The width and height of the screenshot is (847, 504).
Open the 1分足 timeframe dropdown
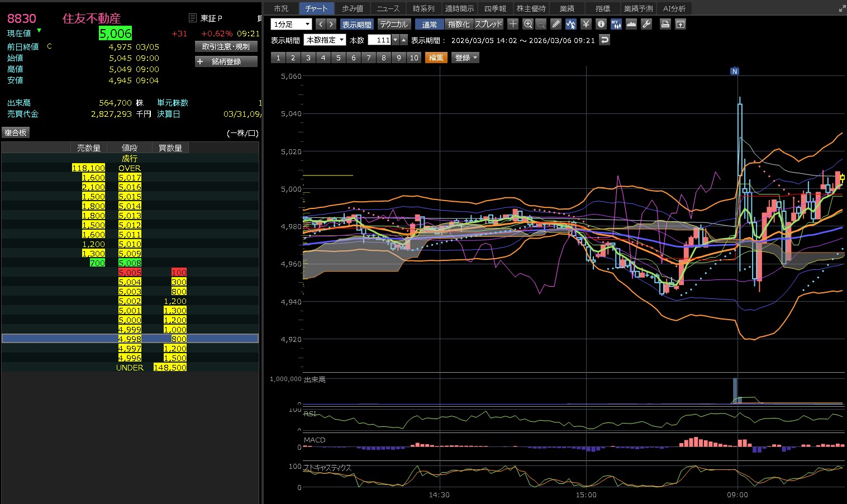[291, 24]
